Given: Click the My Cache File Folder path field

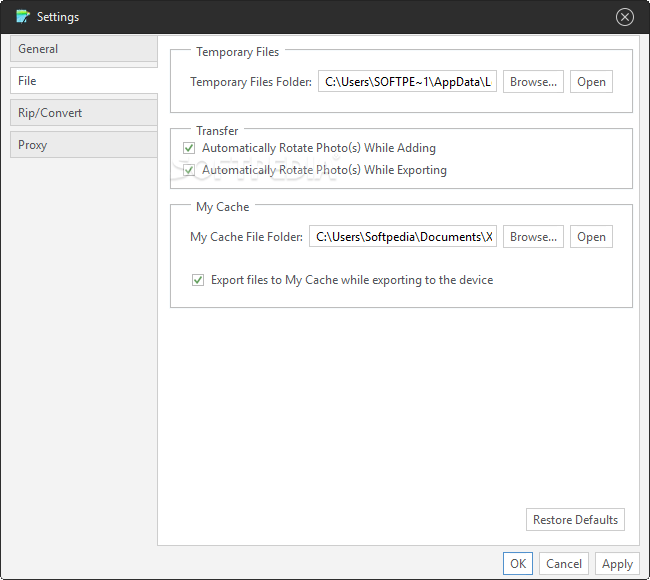Looking at the screenshot, I should pos(403,237).
